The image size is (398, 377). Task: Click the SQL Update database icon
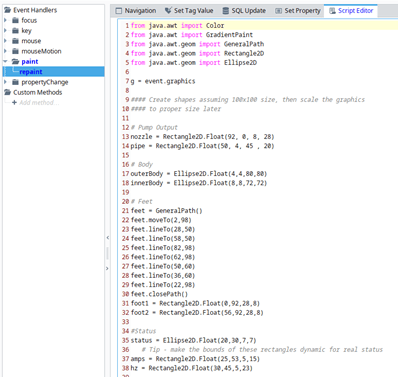pos(226,11)
